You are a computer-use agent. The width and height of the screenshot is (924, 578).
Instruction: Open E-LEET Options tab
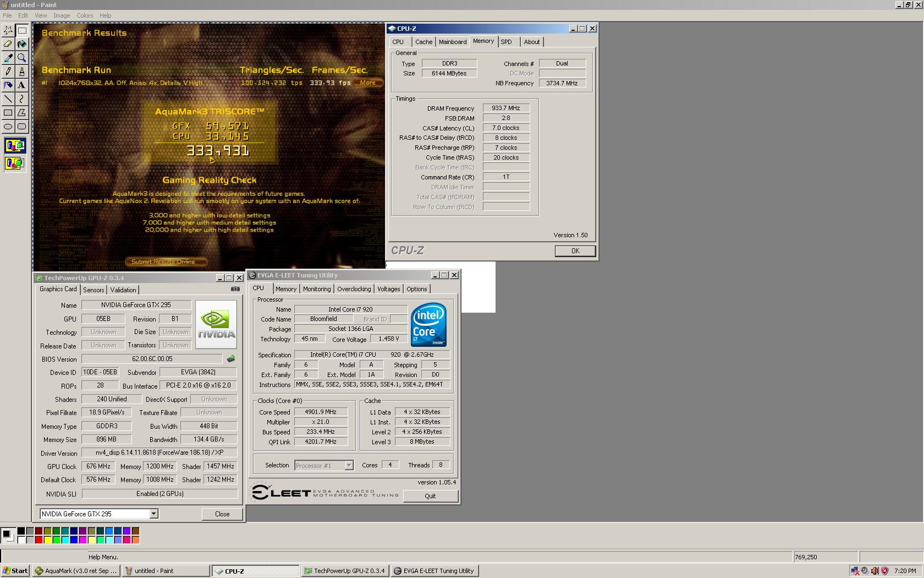point(417,289)
